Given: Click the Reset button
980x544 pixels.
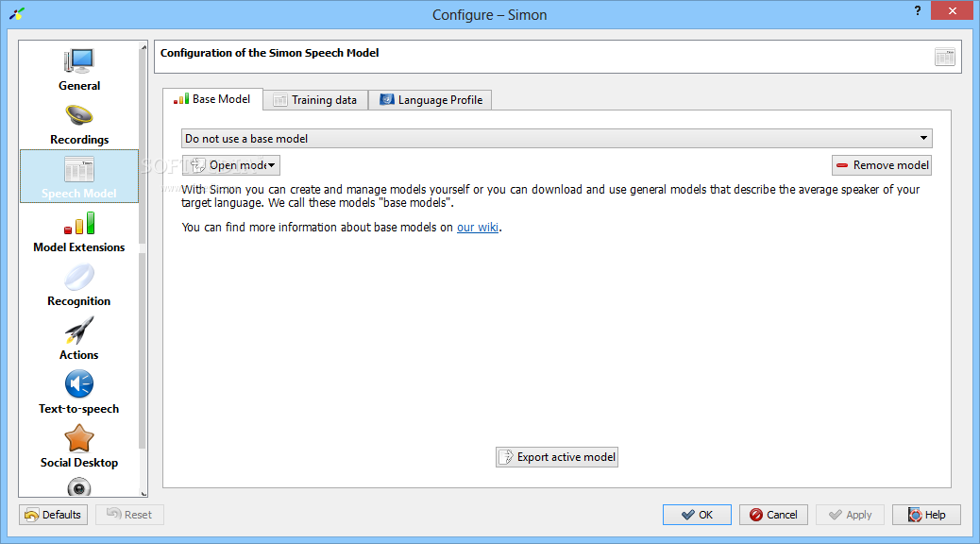Looking at the screenshot, I should point(129,515).
